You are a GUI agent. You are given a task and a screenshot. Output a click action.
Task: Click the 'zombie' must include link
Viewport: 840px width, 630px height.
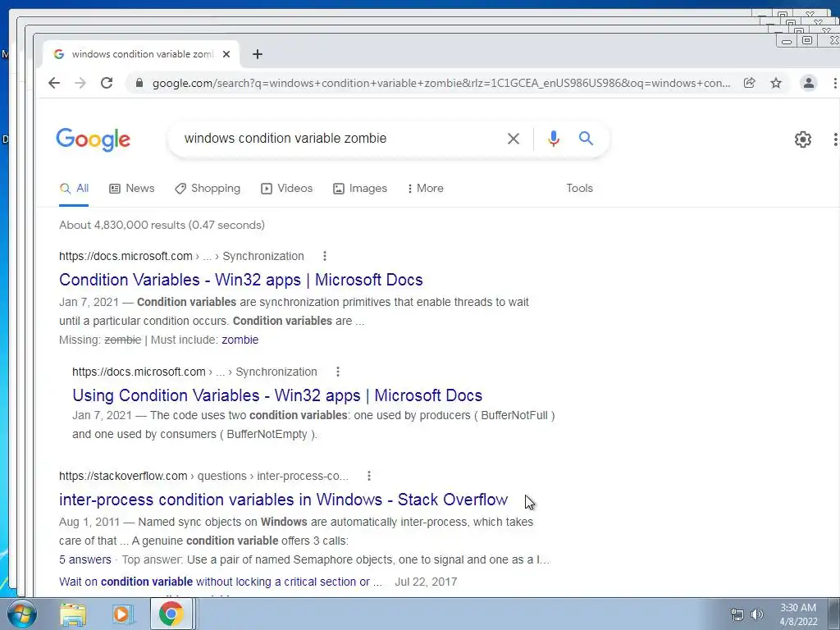point(240,340)
